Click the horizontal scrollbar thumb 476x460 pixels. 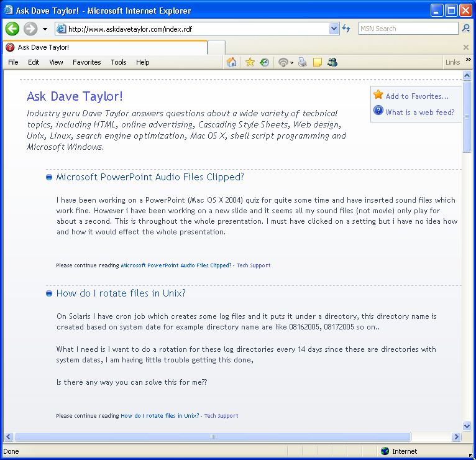pyautogui.click(x=213, y=436)
